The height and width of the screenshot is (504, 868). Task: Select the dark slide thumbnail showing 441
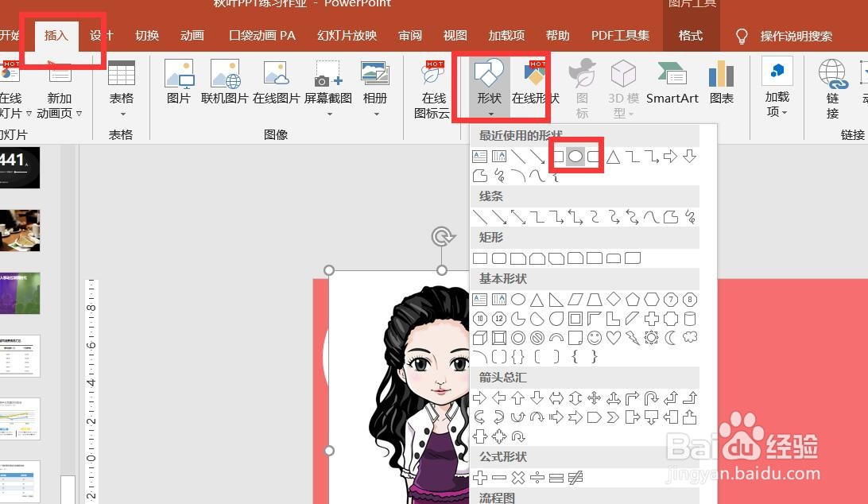(x=19, y=167)
